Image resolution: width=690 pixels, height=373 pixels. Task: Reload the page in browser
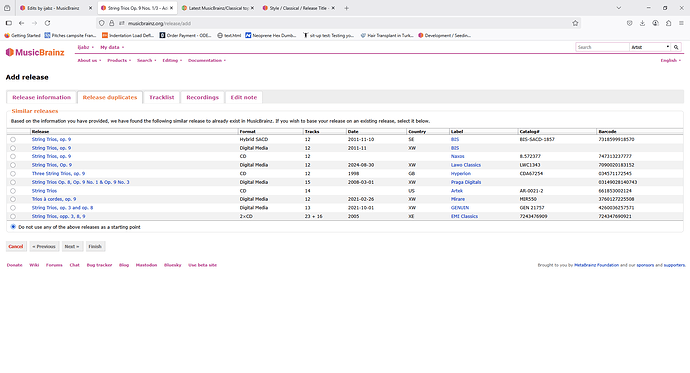click(48, 23)
